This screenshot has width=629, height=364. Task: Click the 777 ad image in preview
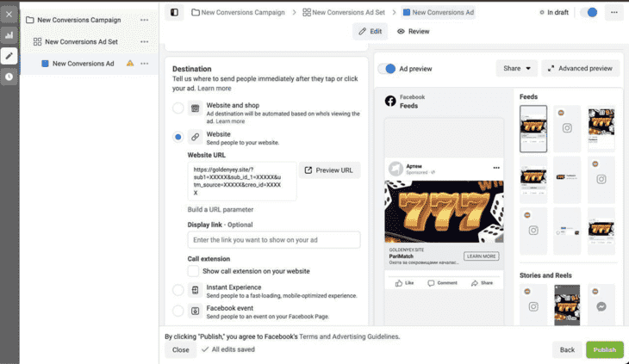pyautogui.click(x=444, y=212)
